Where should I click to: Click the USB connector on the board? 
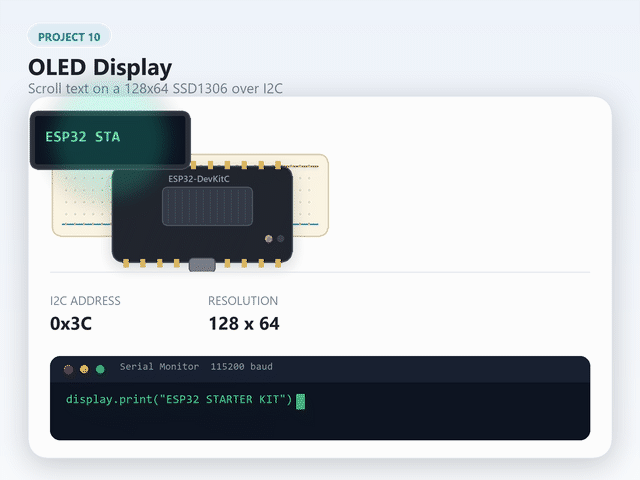pyautogui.click(x=202, y=264)
